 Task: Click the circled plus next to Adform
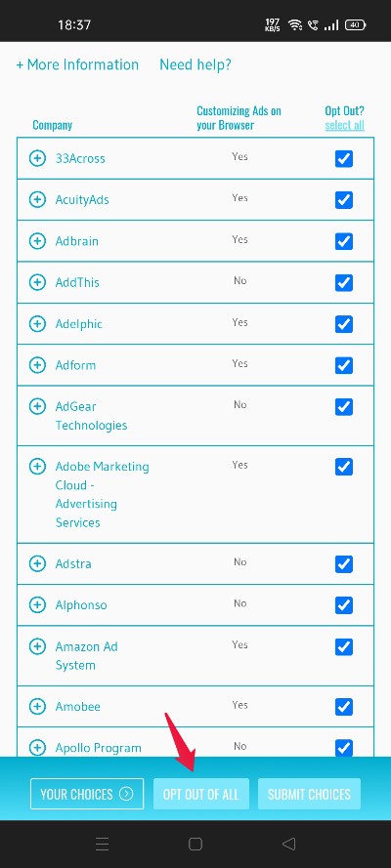[37, 365]
